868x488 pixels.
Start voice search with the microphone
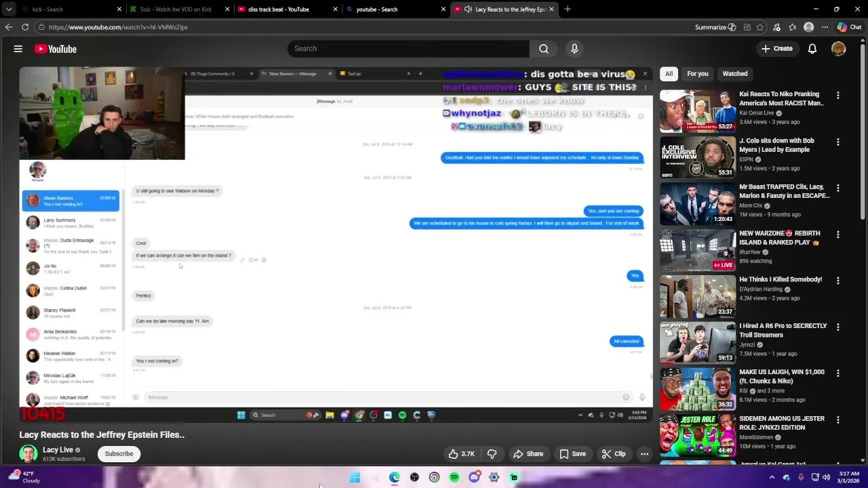[574, 49]
